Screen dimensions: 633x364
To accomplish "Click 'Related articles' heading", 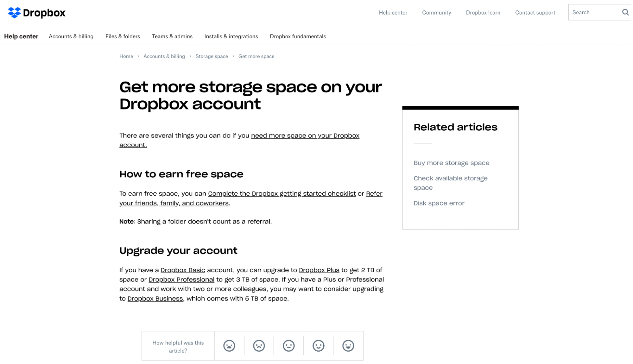I will click(455, 127).
